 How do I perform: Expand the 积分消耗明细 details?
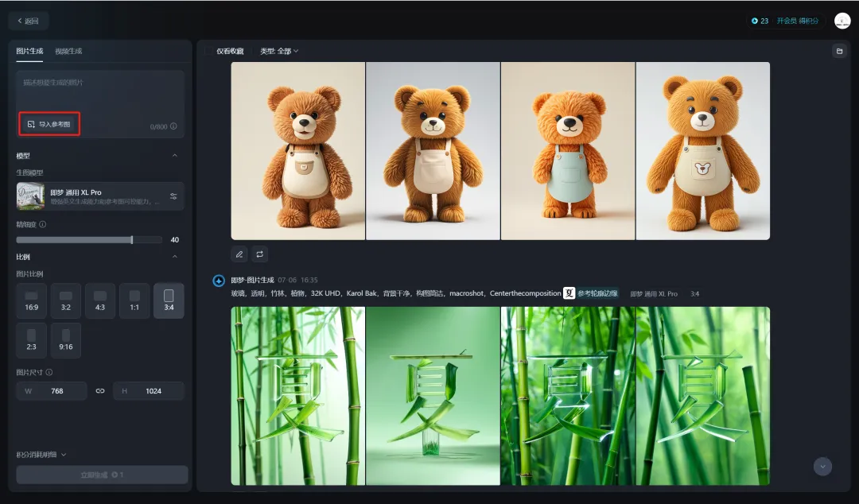point(41,454)
